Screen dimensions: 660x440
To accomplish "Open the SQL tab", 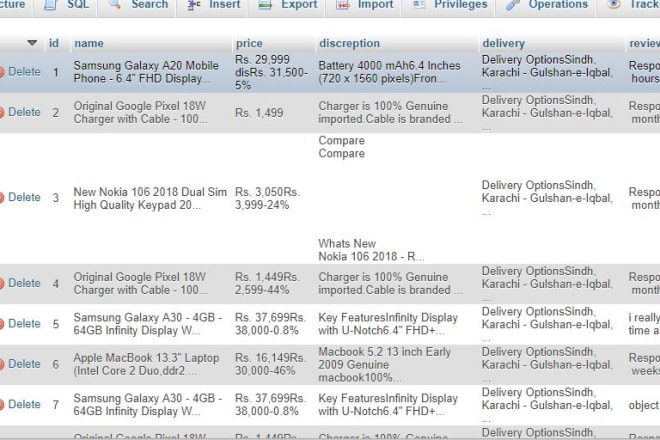I will point(66,5).
